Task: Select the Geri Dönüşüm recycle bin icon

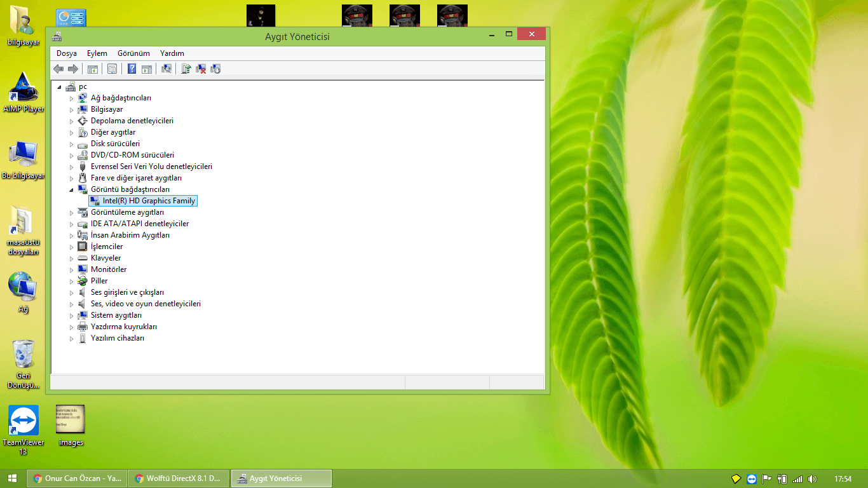Action: [x=24, y=364]
